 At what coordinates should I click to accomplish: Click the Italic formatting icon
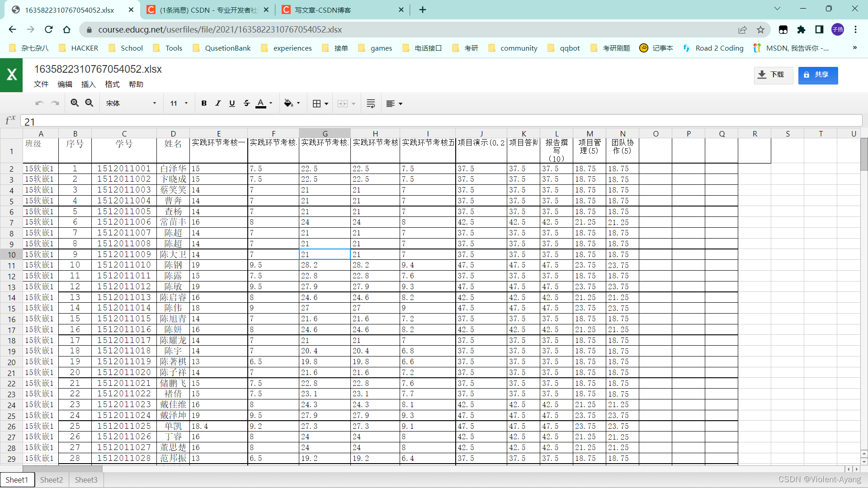click(217, 103)
